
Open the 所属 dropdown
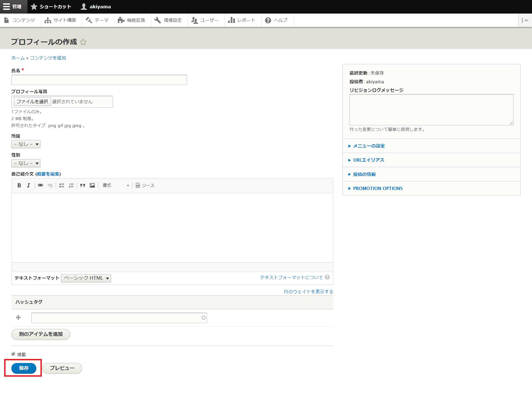(26, 144)
